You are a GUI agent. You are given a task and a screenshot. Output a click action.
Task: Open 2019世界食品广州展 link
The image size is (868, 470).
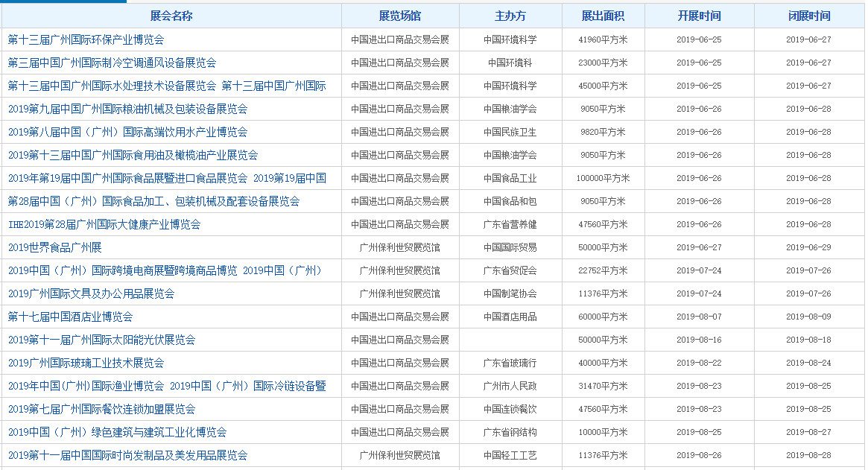point(55,247)
